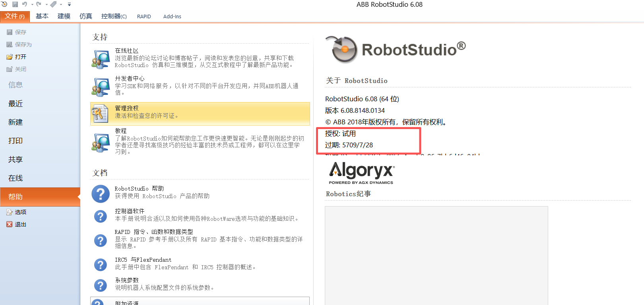The width and height of the screenshot is (644, 305).
Task: Click the 保存 save menu entry
Action: pyautogui.click(x=17, y=32)
